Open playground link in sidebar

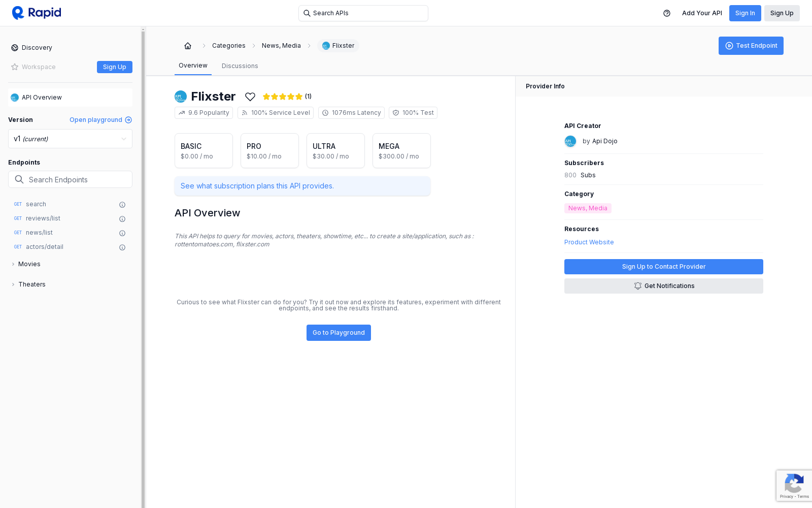[100, 120]
